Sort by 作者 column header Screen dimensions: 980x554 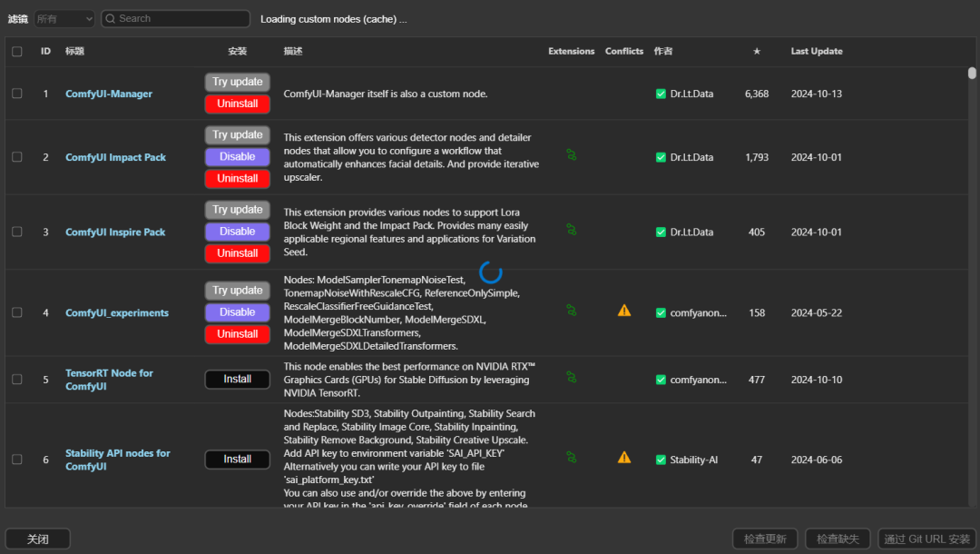pyautogui.click(x=663, y=51)
